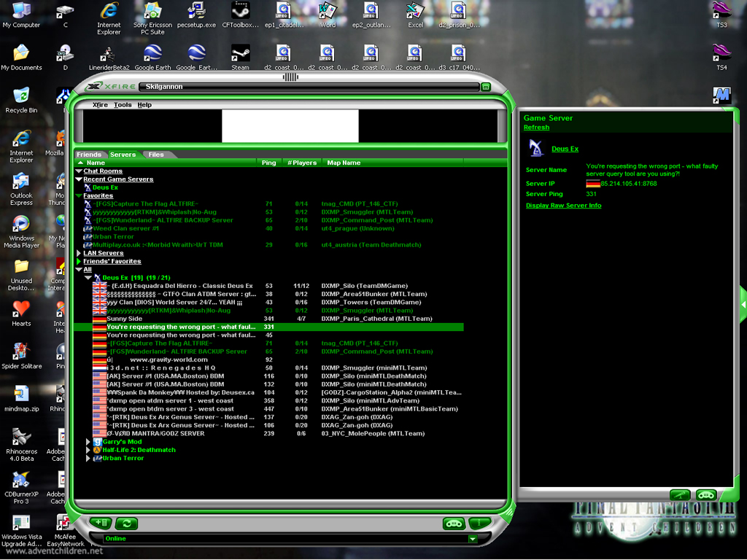Switch to the Friends tab
This screenshot has height=560, width=747.
89,155
